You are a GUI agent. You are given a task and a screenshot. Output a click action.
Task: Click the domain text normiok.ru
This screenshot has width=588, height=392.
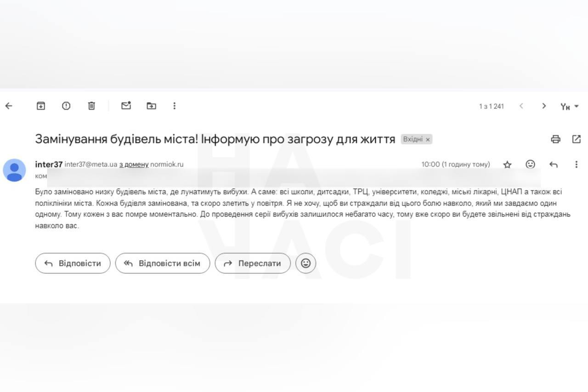[x=167, y=165]
